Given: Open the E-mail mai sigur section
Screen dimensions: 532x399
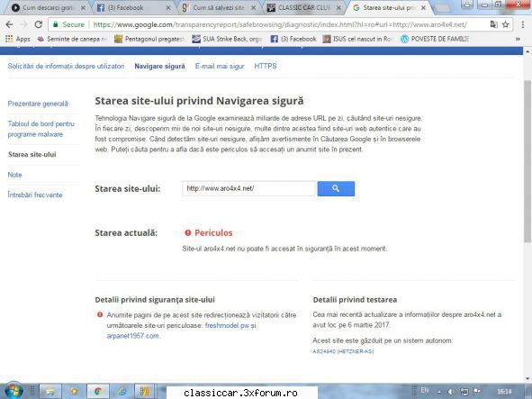Looking at the screenshot, I should [220, 67].
